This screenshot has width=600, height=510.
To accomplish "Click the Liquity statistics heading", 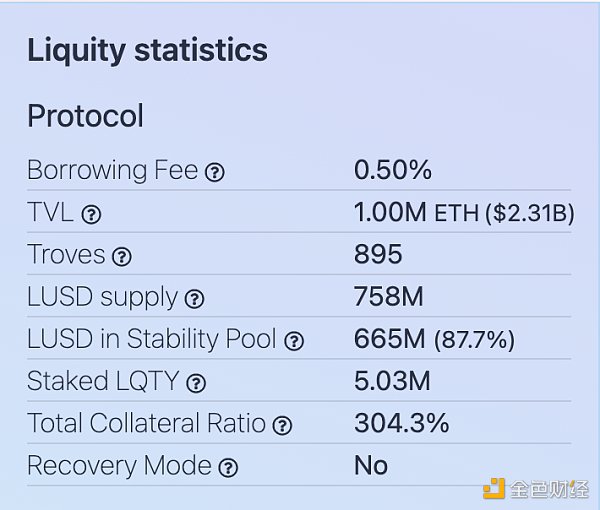I will tap(147, 50).
